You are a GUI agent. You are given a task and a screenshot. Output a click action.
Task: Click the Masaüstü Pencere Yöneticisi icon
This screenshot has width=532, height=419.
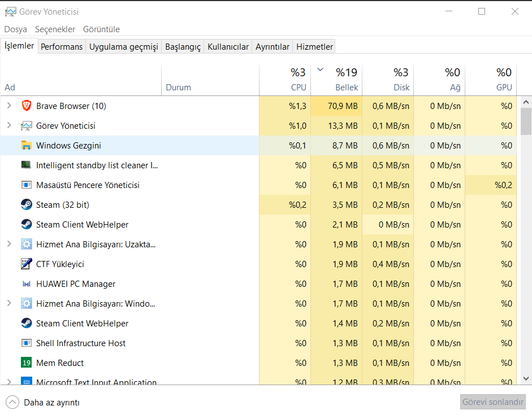click(x=26, y=185)
